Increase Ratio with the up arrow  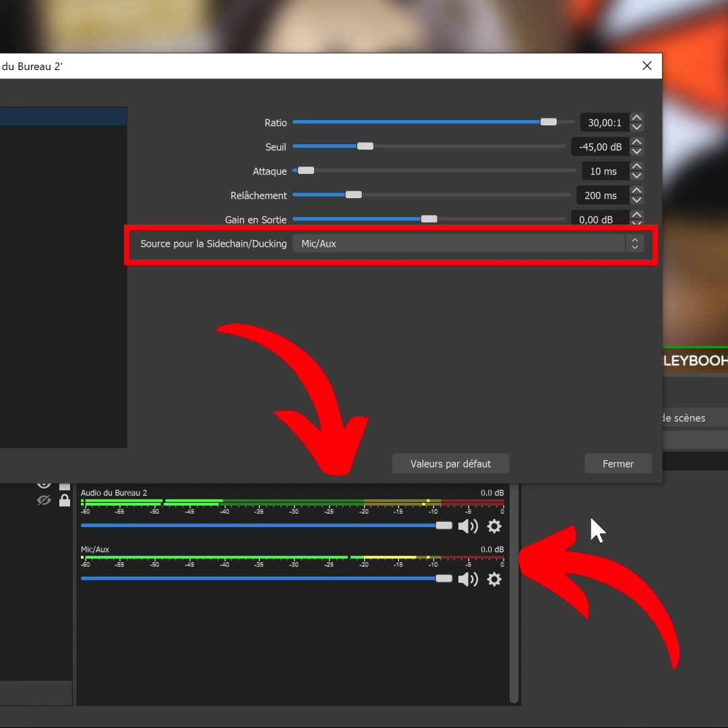636,118
